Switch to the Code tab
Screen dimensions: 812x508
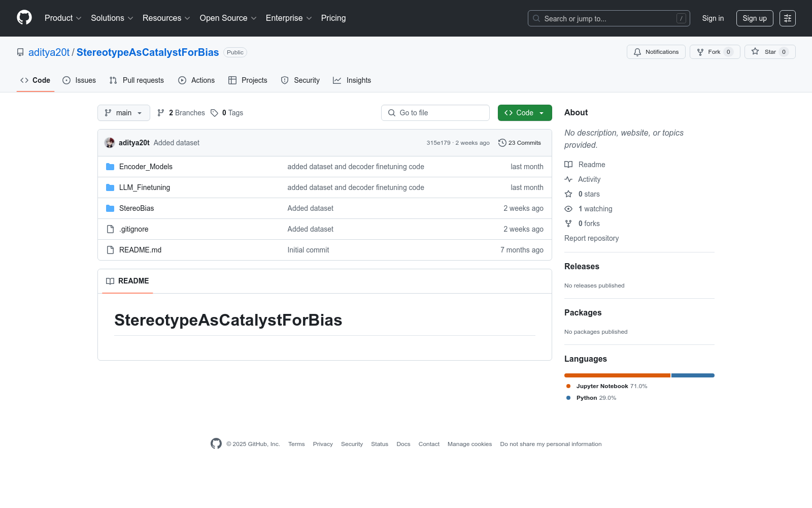(36, 80)
